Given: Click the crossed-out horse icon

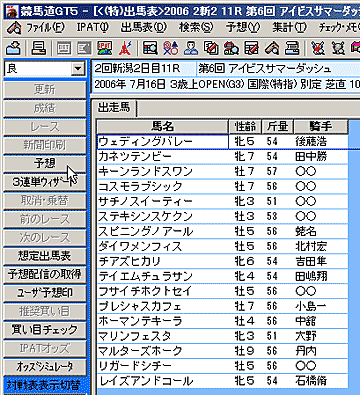Looking at the screenshot, I should (318, 48).
